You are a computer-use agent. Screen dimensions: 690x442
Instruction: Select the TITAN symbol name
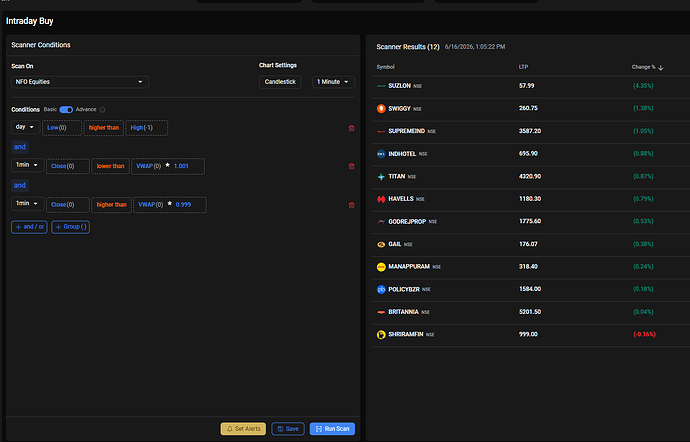point(396,177)
